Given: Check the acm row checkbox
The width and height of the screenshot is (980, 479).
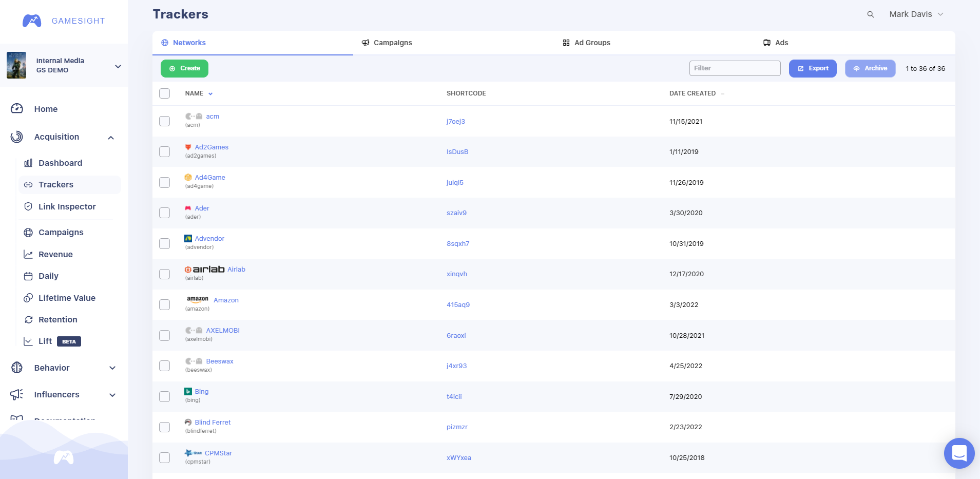Looking at the screenshot, I should click(164, 121).
